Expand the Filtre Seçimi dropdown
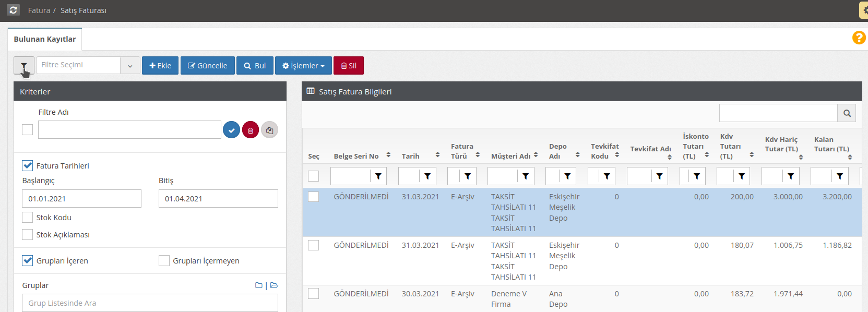 (x=130, y=66)
